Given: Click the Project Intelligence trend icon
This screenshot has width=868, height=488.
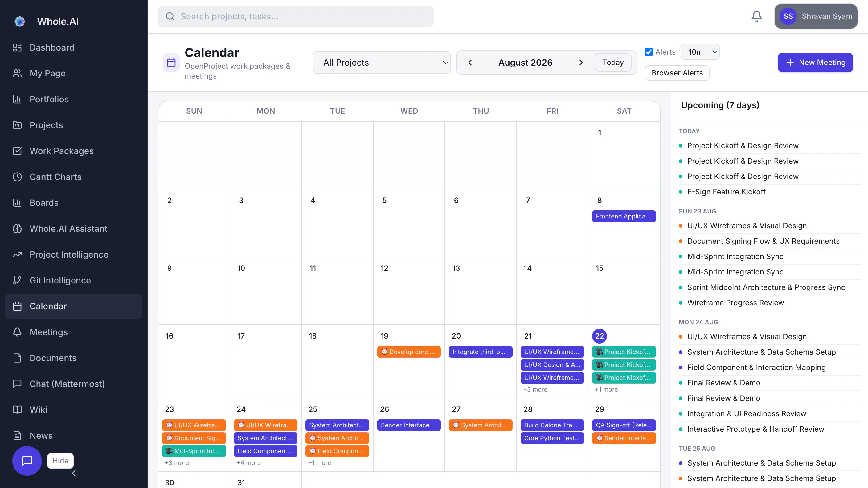Looking at the screenshot, I should 17,254.
